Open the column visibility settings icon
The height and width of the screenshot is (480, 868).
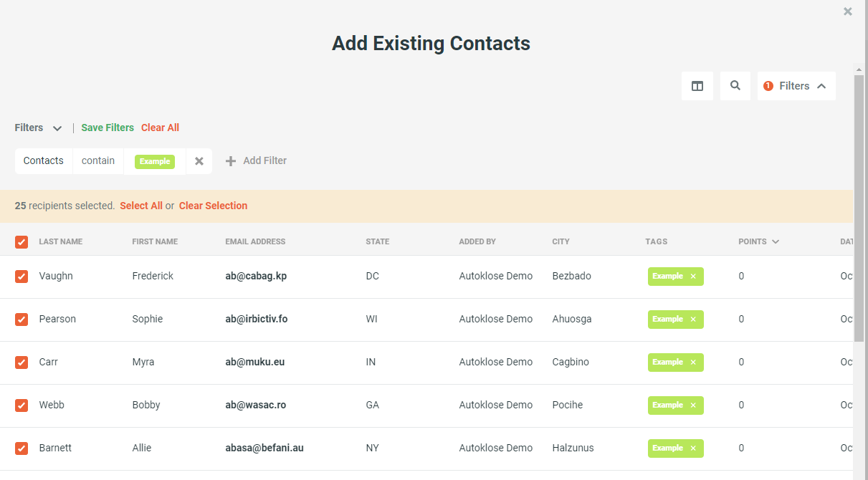(697, 85)
